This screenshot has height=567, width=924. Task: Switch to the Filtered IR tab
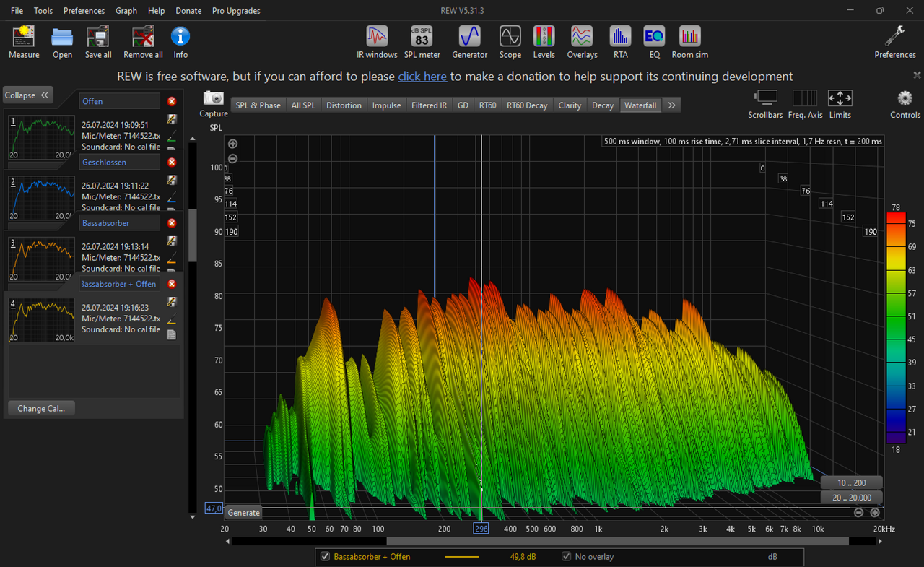click(x=429, y=105)
